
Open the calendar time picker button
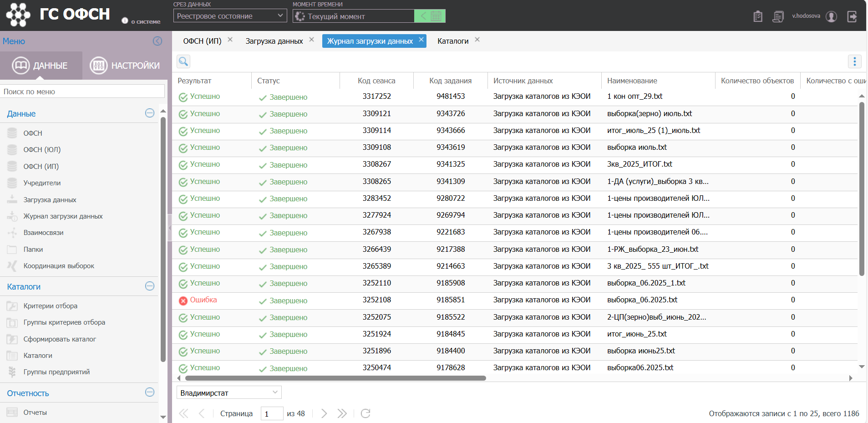pos(436,16)
